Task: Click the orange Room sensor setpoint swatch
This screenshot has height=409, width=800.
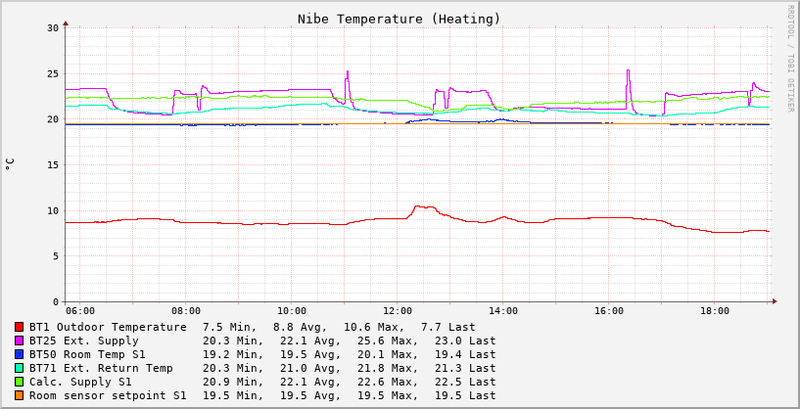Action: [x=19, y=396]
